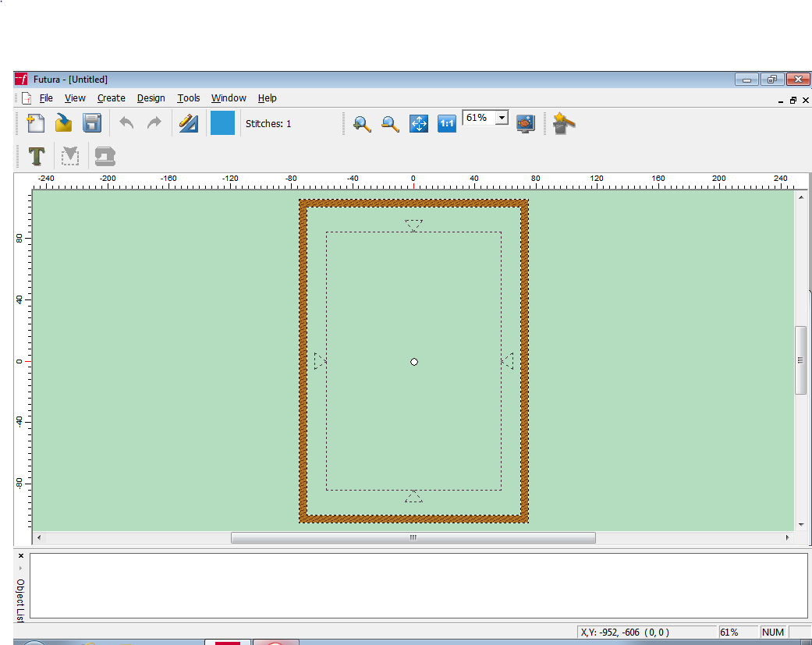The height and width of the screenshot is (645, 812).
Task: Zoom in with plus magnifier icon
Action: pos(362,124)
